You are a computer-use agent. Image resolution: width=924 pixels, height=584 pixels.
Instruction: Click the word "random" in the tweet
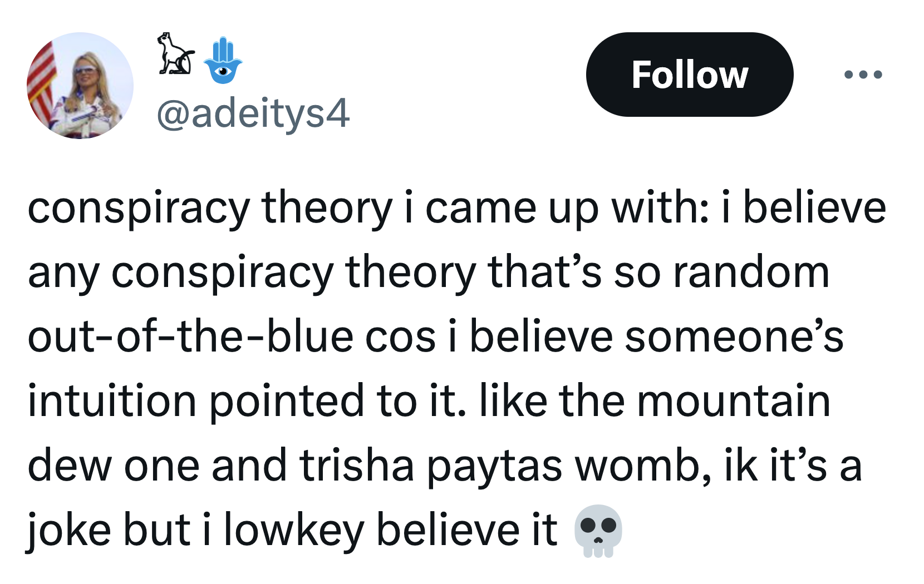point(751,273)
